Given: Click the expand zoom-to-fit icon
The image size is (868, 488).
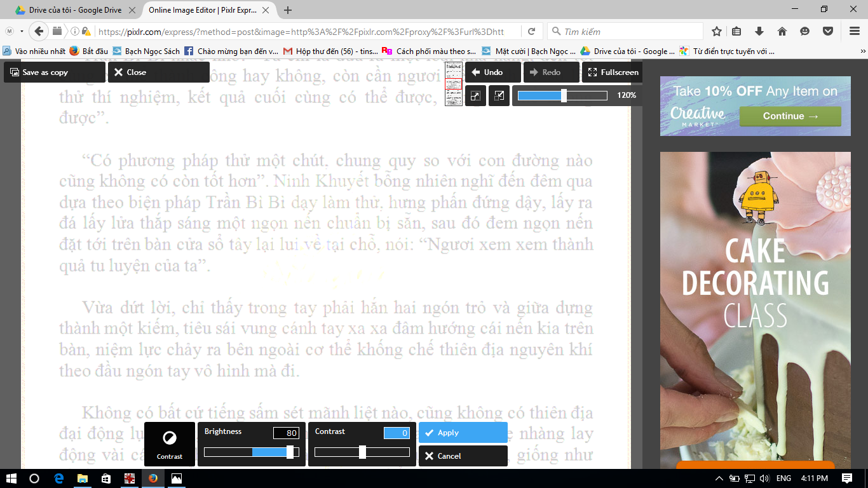Looking at the screenshot, I should [x=475, y=96].
